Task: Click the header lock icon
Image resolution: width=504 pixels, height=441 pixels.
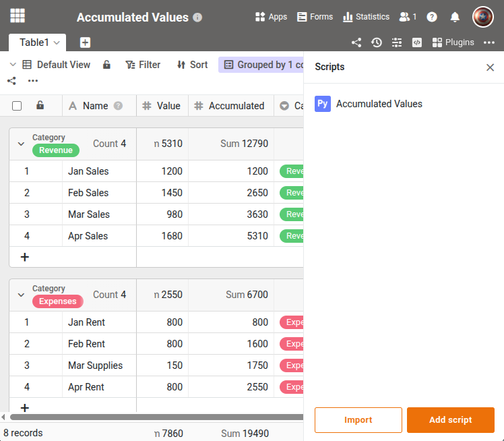Action: point(40,105)
